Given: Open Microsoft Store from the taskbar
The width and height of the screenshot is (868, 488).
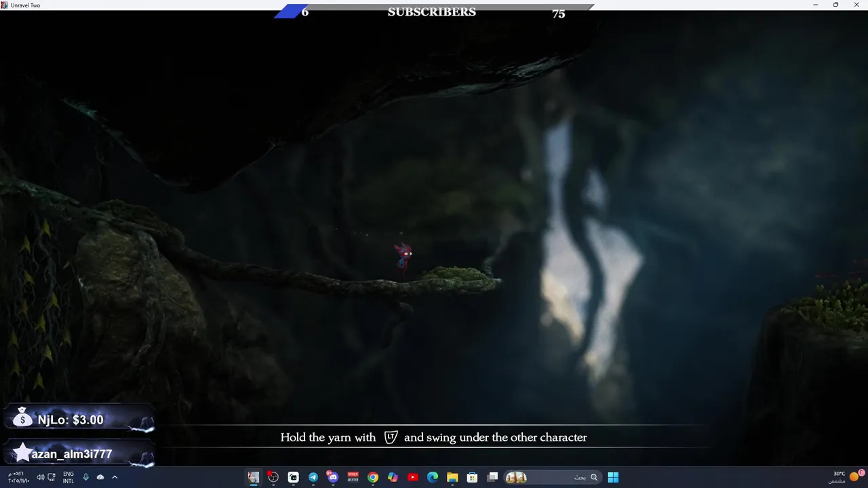Looking at the screenshot, I should (473, 477).
